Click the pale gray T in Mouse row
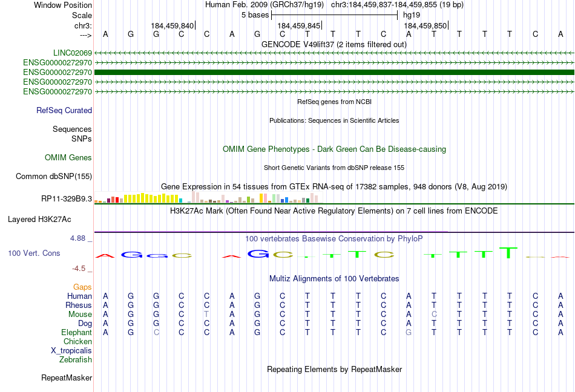Image resolution: width=575 pixels, height=392 pixels. 206,315
